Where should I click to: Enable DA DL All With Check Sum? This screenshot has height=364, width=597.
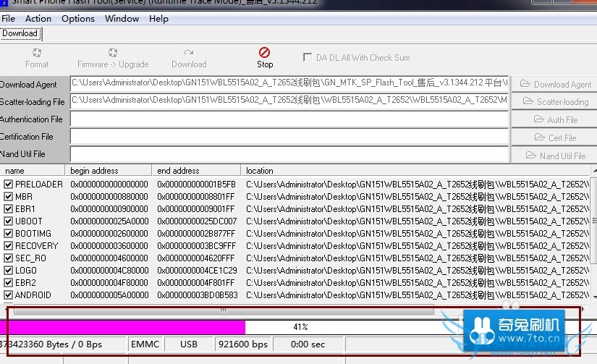tap(307, 57)
